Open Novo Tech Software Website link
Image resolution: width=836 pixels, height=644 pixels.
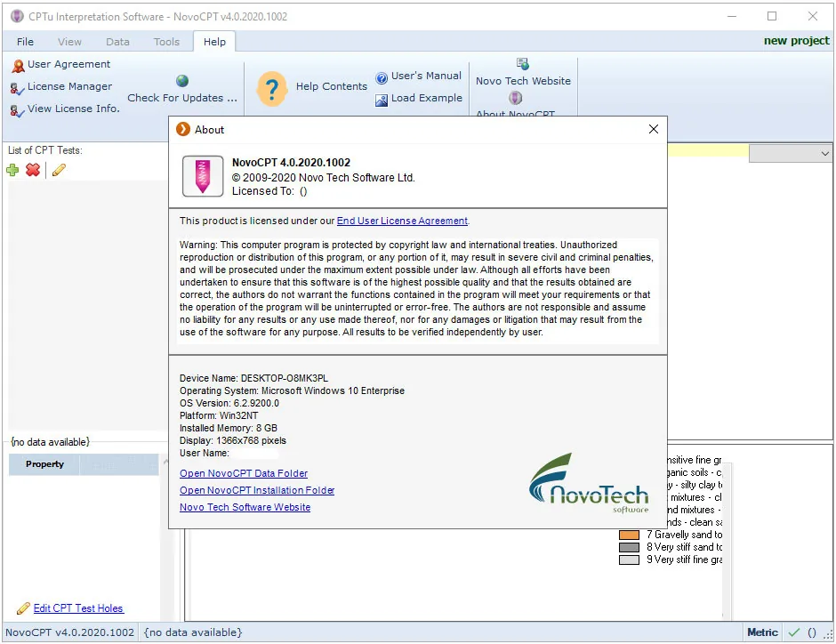coord(245,508)
